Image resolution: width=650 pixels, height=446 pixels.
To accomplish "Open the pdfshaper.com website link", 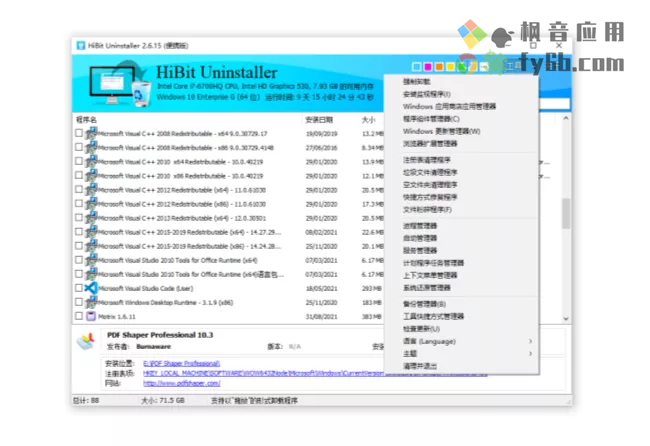I will tap(182, 383).
